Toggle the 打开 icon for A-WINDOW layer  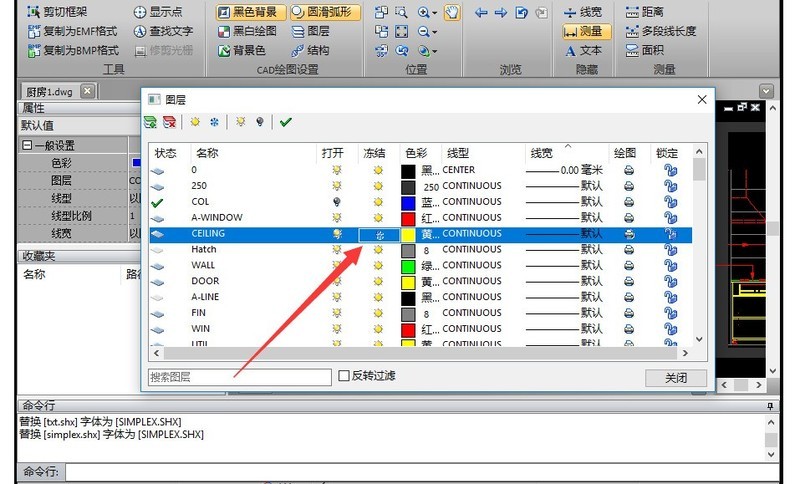pos(337,218)
